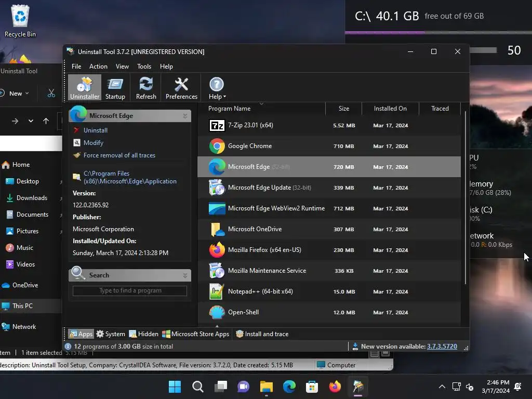Click Modify in the details panel
Viewport: 532px width, 399px height.
pyautogui.click(x=94, y=143)
